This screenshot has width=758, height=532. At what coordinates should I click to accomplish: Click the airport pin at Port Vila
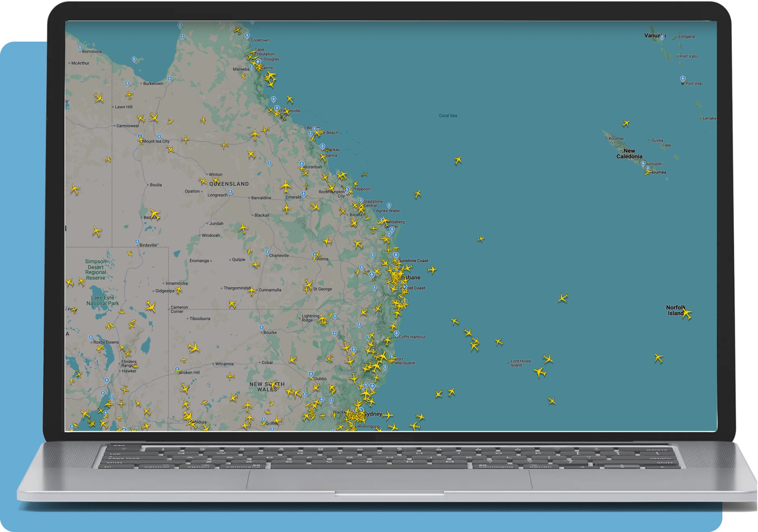pos(683,79)
